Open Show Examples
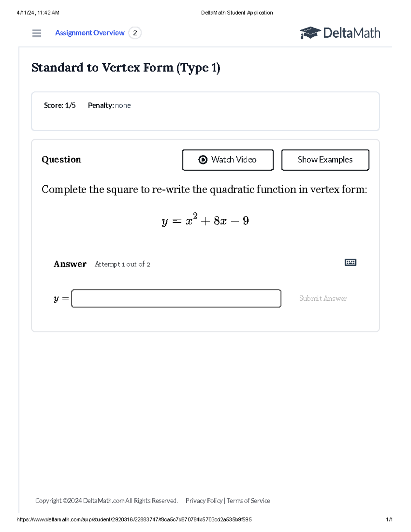This screenshot has height=532, width=411. pyautogui.click(x=325, y=160)
